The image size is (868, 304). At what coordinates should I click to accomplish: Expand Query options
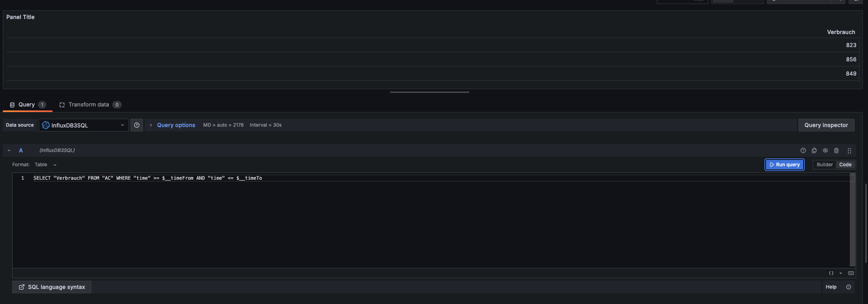point(176,125)
